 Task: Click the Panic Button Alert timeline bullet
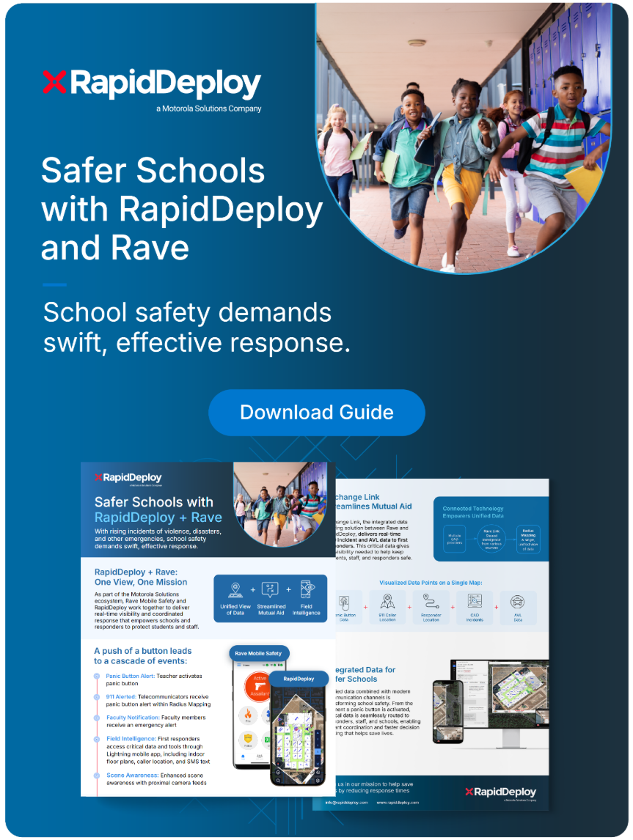tap(98, 677)
